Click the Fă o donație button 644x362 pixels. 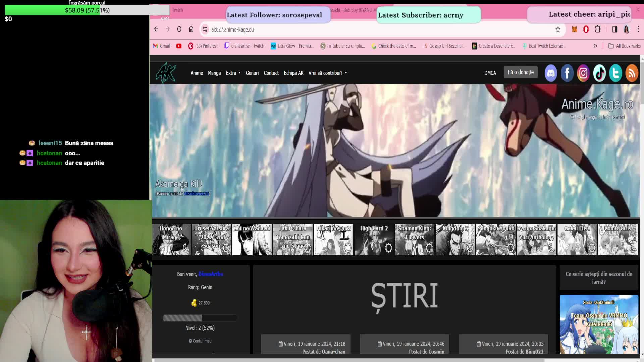521,72
